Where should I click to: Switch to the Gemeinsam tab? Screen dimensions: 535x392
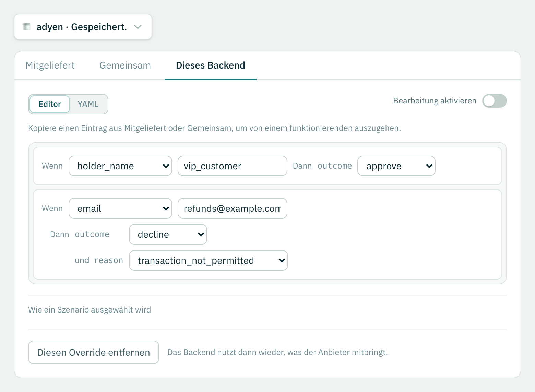(125, 65)
